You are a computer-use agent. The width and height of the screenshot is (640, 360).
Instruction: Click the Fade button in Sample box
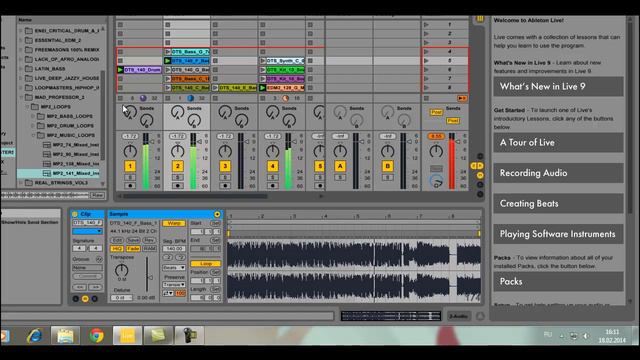(x=133, y=249)
